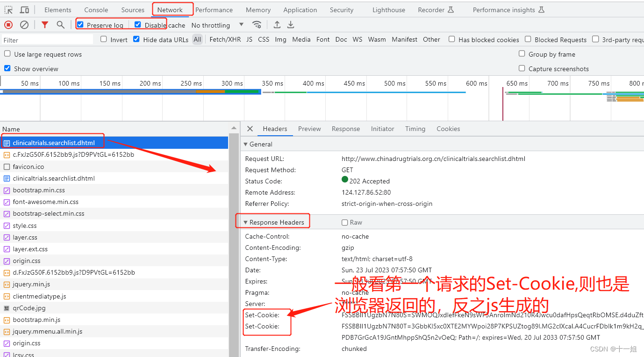Viewport: 644px width, 357px height.
Task: Uncheck Hide data URLs
Action: [136, 39]
